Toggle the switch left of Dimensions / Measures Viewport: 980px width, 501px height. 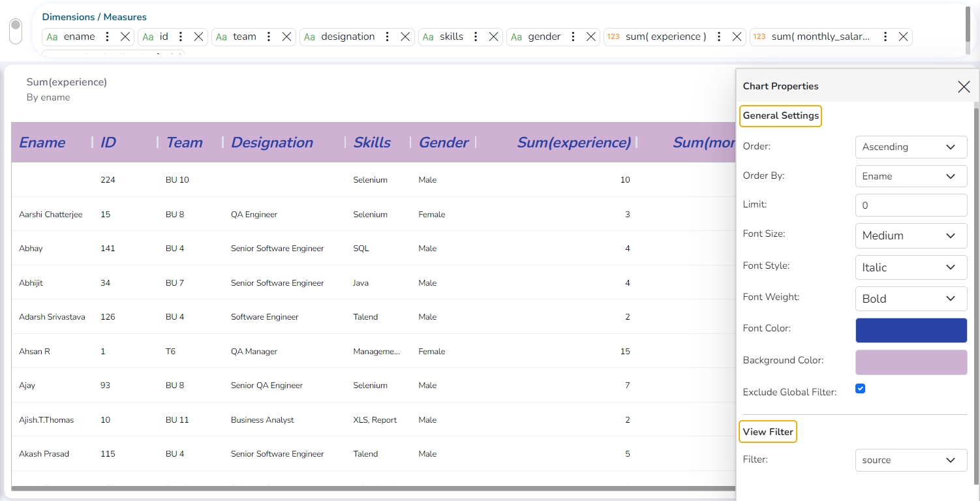[16, 31]
